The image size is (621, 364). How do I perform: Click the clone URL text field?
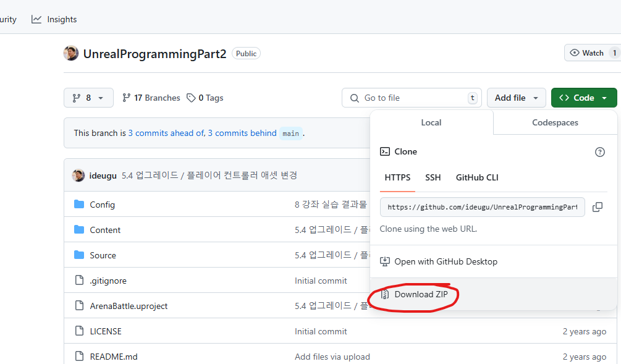(x=483, y=207)
